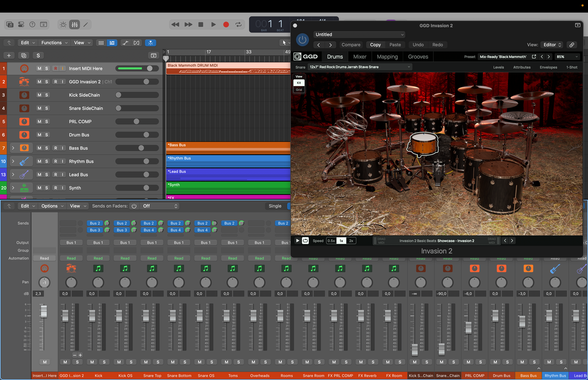Expand the Rhythm Bus track stack
This screenshot has height=380, width=588.
(13, 161)
